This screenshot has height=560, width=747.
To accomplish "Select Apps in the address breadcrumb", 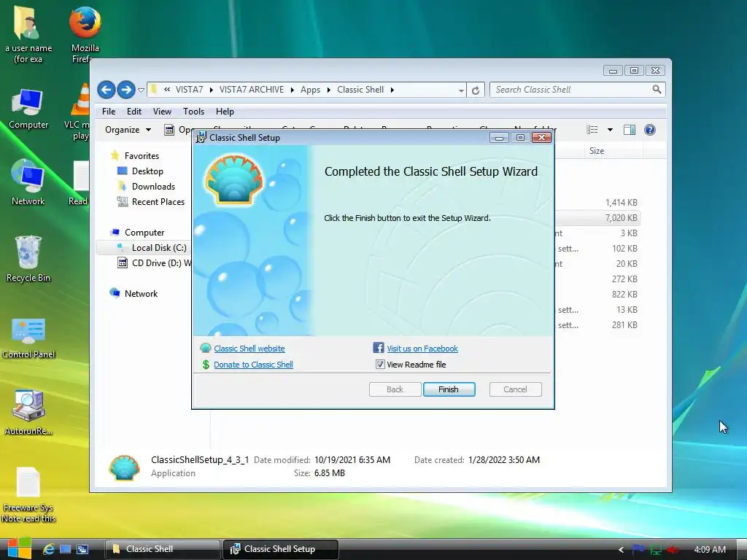I will pos(310,90).
